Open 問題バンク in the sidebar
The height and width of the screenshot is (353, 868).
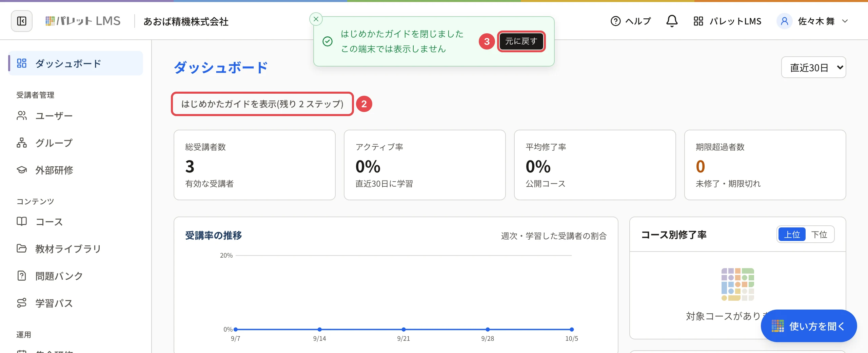click(x=76, y=276)
